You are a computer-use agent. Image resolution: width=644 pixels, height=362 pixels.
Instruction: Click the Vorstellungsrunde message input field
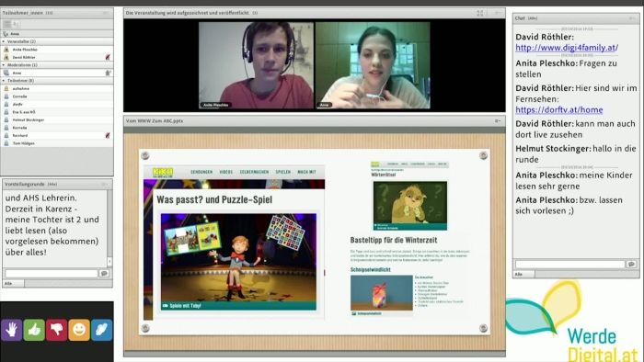click(x=52, y=273)
